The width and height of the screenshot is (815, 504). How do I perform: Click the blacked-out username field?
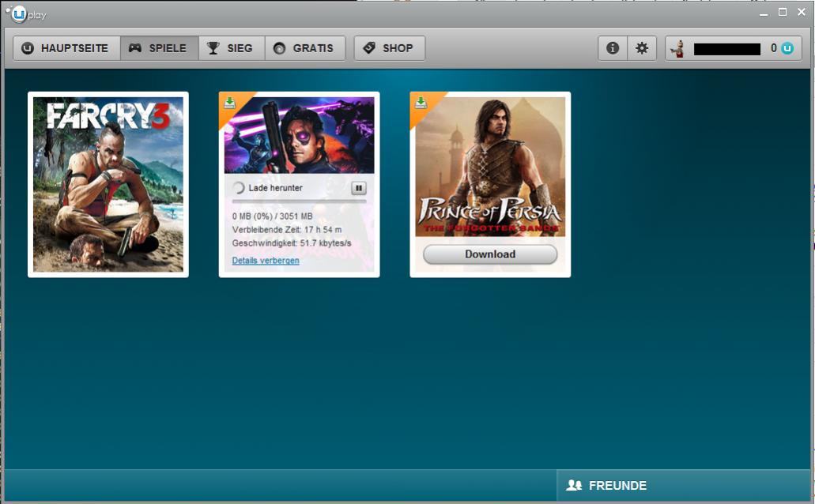pyautogui.click(x=727, y=49)
